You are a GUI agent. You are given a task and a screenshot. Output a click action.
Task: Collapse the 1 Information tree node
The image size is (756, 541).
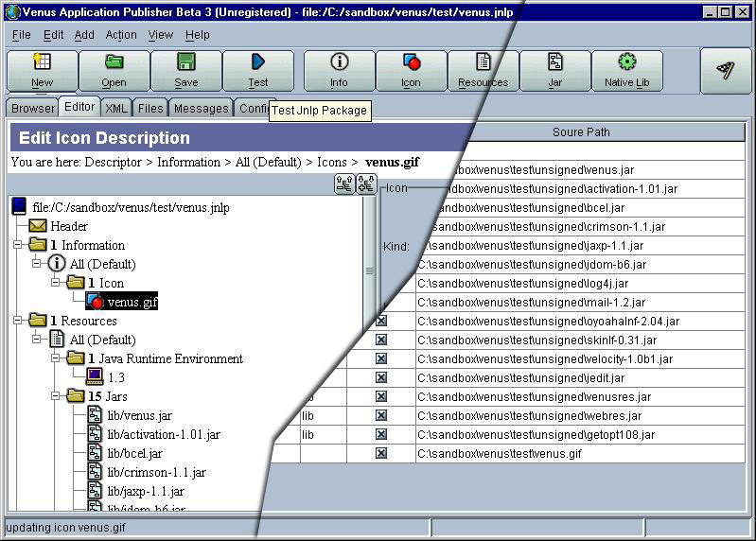pyautogui.click(x=19, y=245)
